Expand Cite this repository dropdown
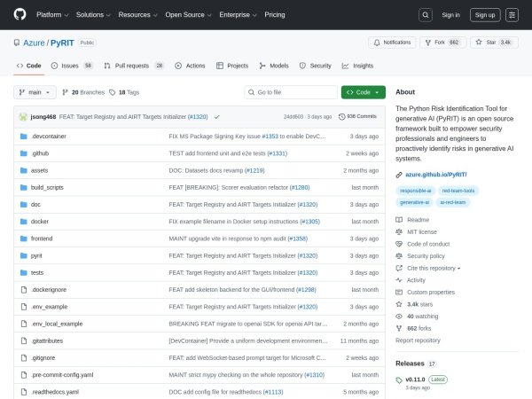Image resolution: width=532 pixels, height=399 pixels. [x=434, y=268]
